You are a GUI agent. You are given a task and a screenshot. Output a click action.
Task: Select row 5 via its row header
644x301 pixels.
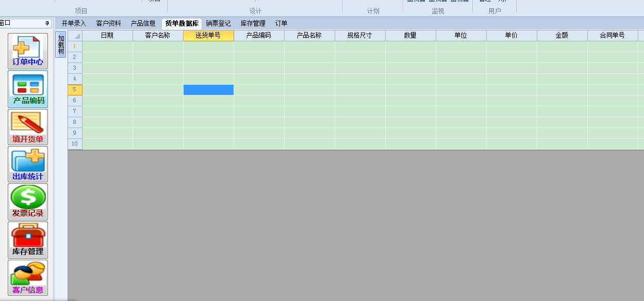pos(75,90)
